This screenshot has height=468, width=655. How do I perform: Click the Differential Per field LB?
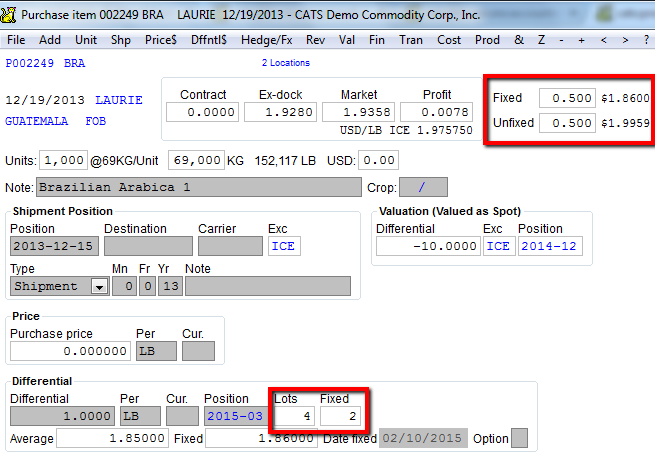point(140,416)
